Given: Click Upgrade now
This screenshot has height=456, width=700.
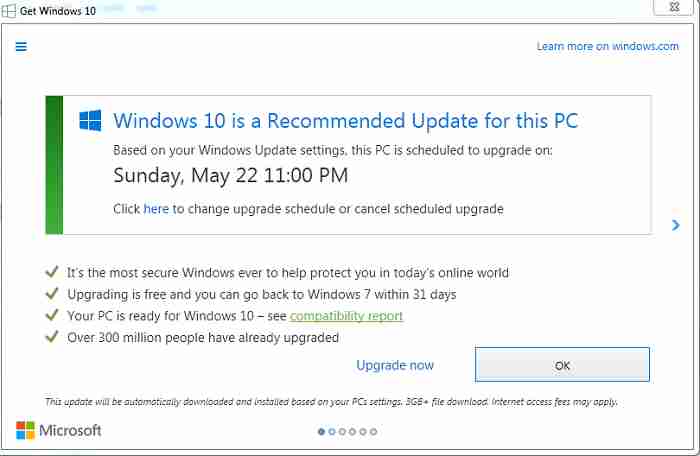Looking at the screenshot, I should (x=395, y=365).
